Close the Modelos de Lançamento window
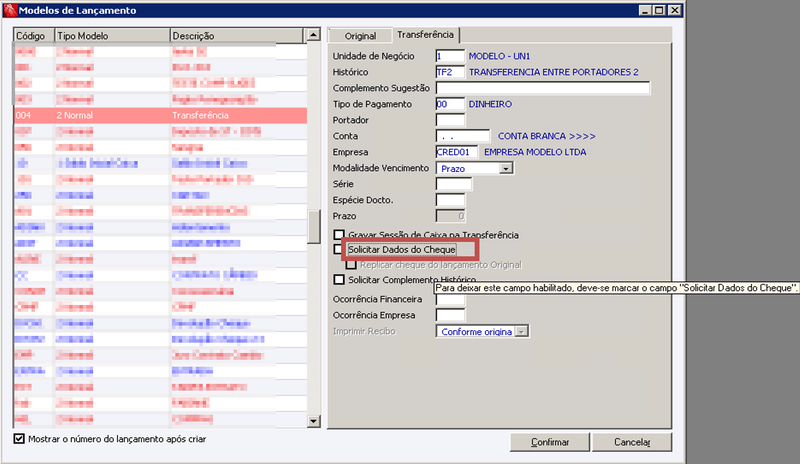Image resolution: width=800 pixels, height=464 pixels. (x=674, y=10)
